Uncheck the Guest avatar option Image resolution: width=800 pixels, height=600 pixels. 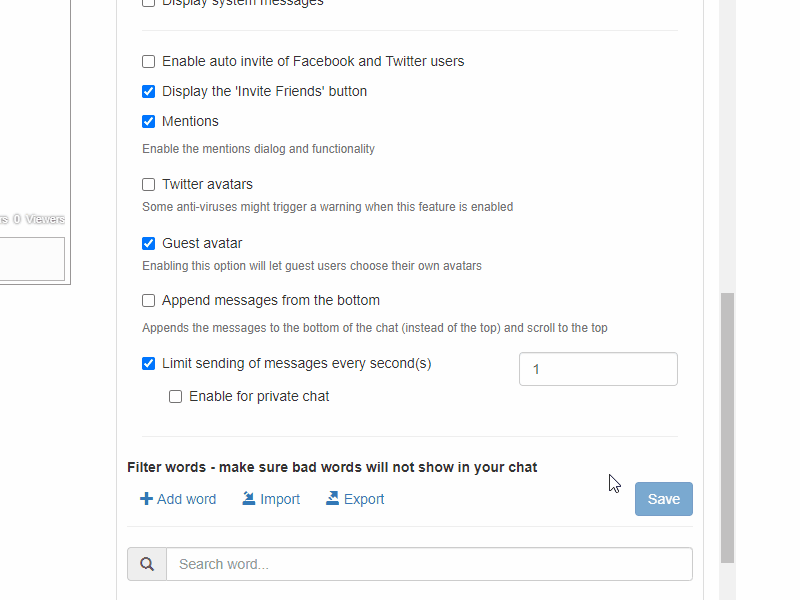click(148, 243)
